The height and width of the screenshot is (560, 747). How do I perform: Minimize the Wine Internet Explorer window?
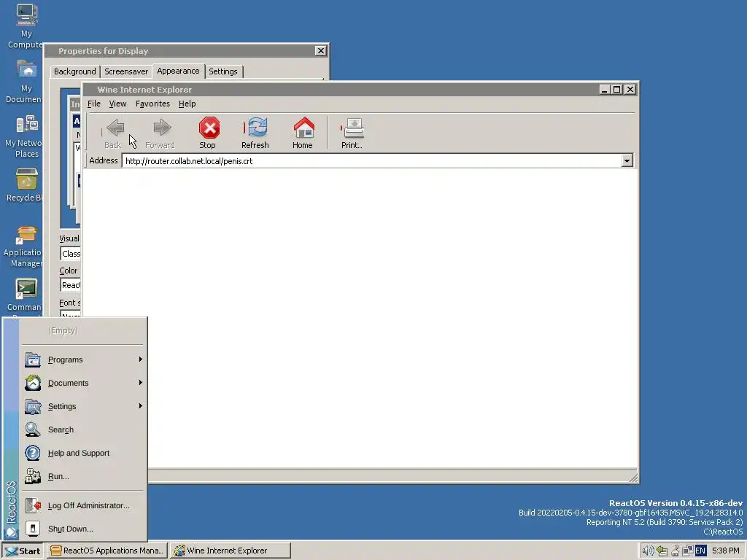[x=605, y=90]
